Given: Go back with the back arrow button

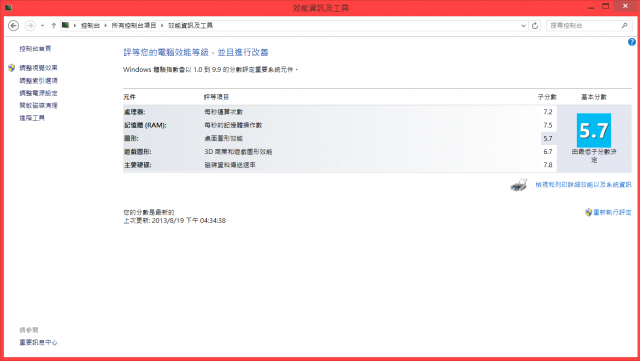Looking at the screenshot, I should point(13,26).
